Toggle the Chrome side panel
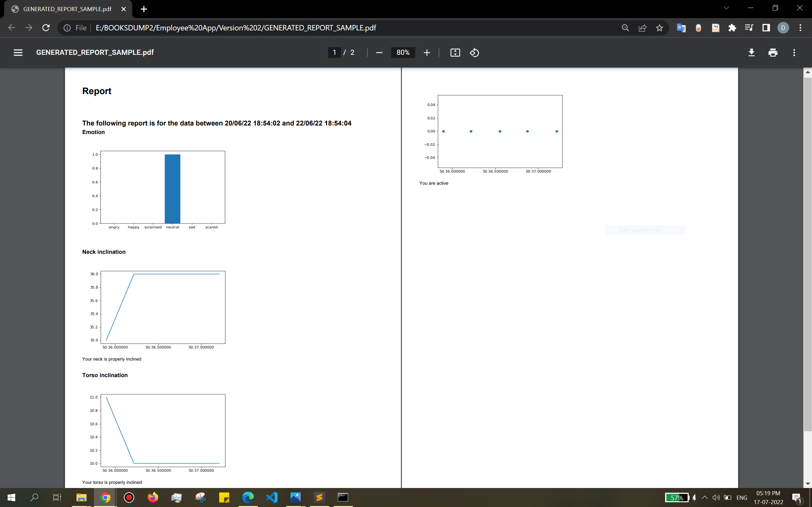This screenshot has height=507, width=812. [x=766, y=28]
